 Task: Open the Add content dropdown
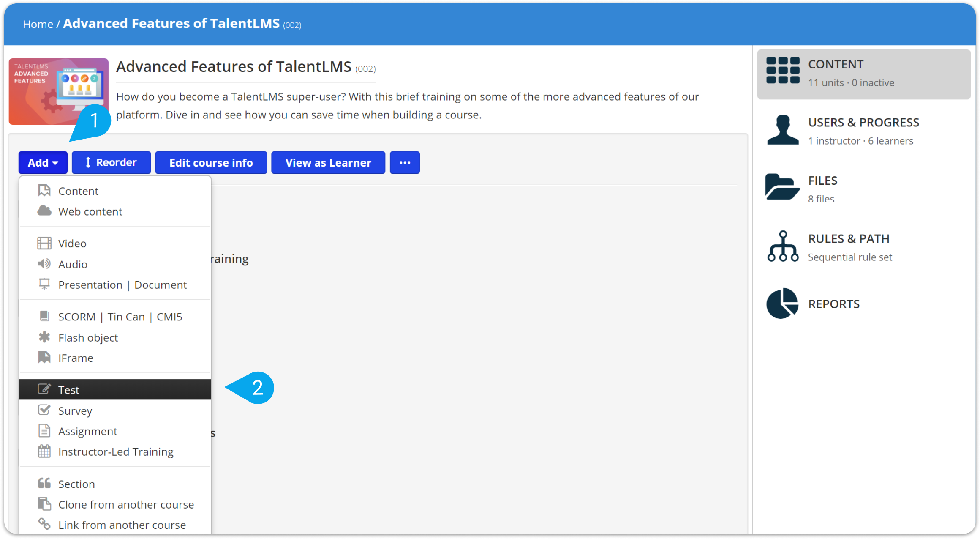coord(42,163)
